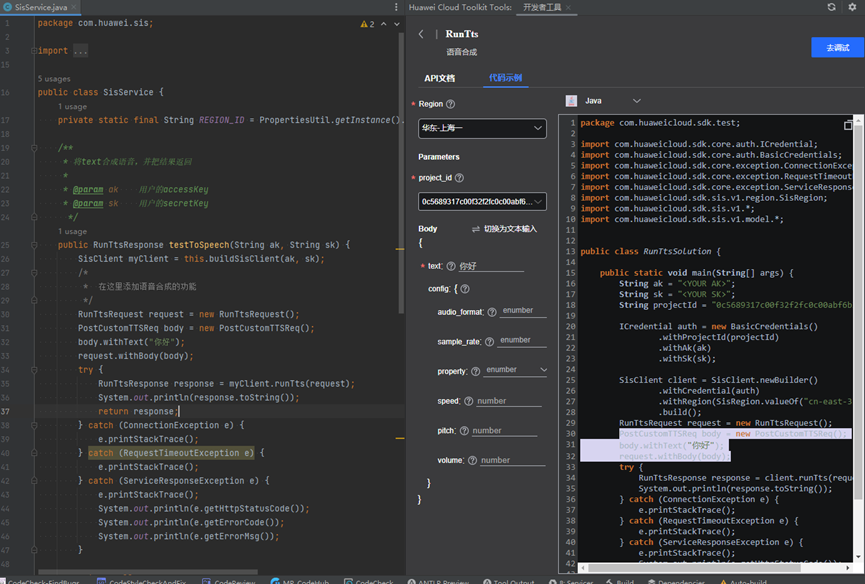Open the project_id dropdown
This screenshot has width=865, height=584.
pos(482,202)
